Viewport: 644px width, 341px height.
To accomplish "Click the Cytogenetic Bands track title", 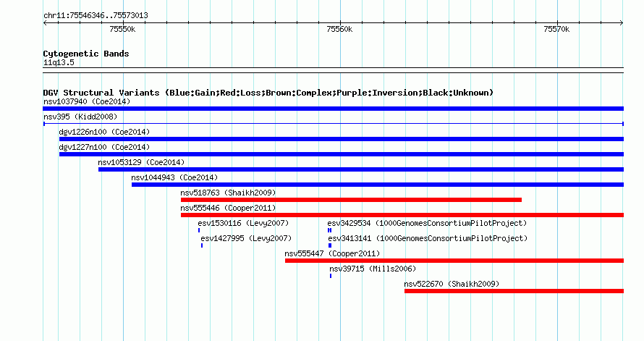I will coord(86,54).
